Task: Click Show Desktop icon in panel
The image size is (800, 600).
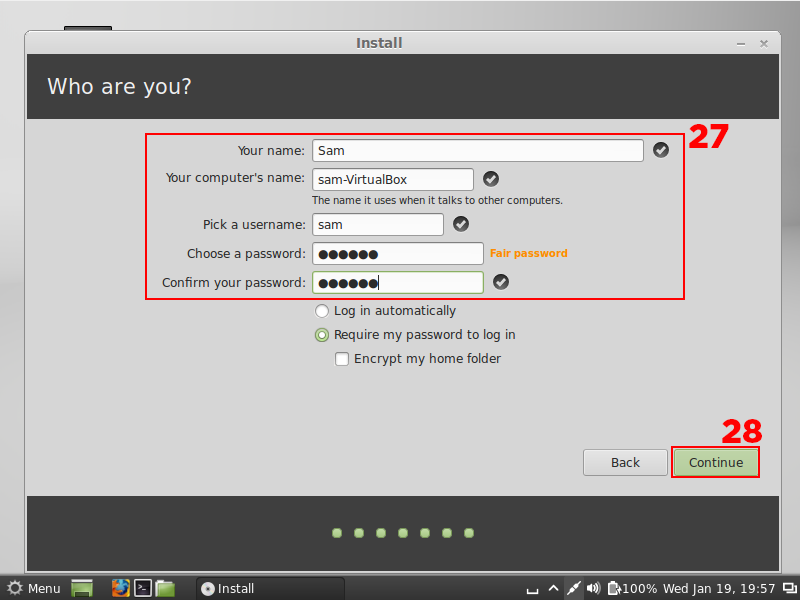Action: tap(82, 588)
